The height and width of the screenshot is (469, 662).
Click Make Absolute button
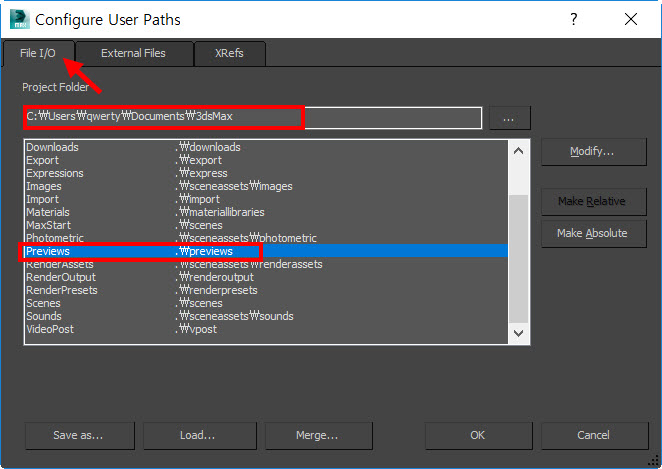coord(594,233)
